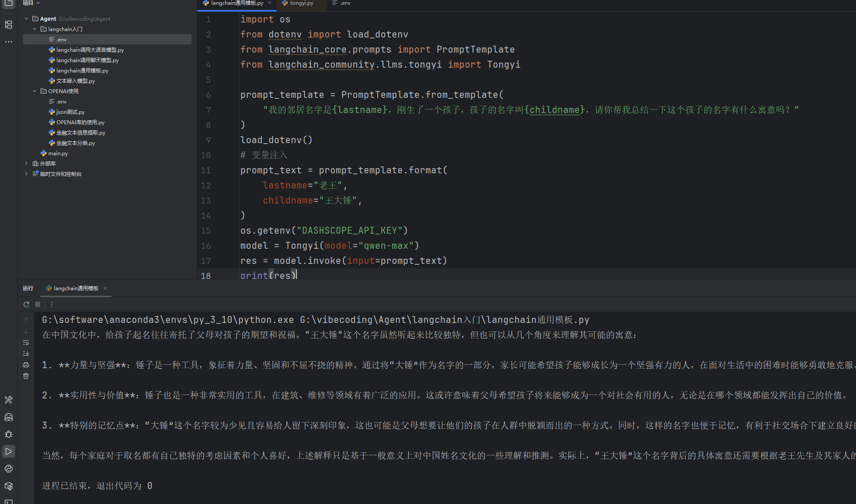Open more tool windows ellipsis

[x=9, y=42]
